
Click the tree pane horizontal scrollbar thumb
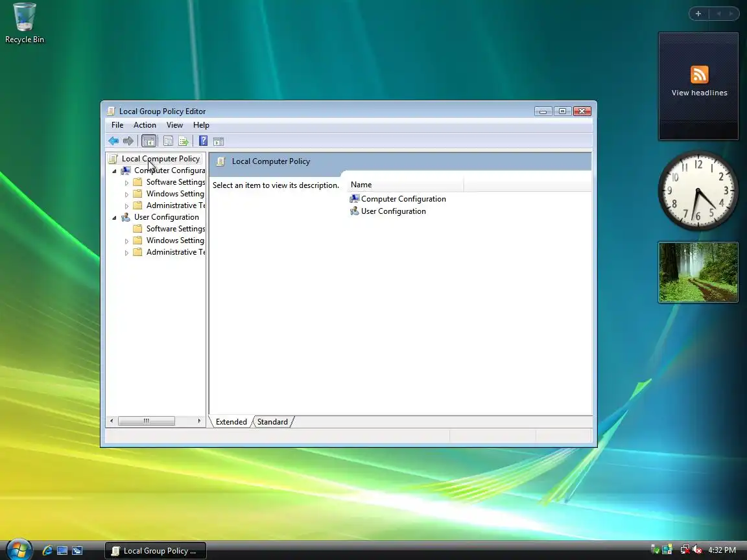tap(147, 421)
